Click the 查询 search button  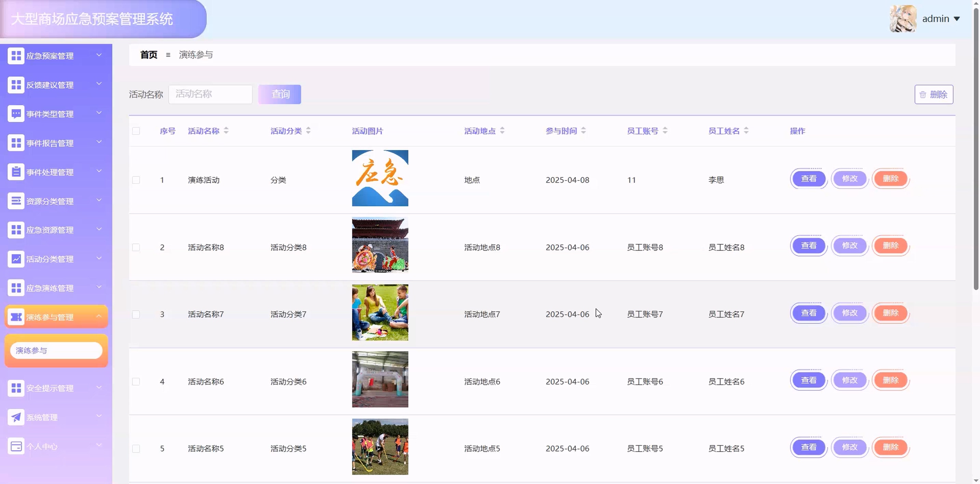coord(280,94)
